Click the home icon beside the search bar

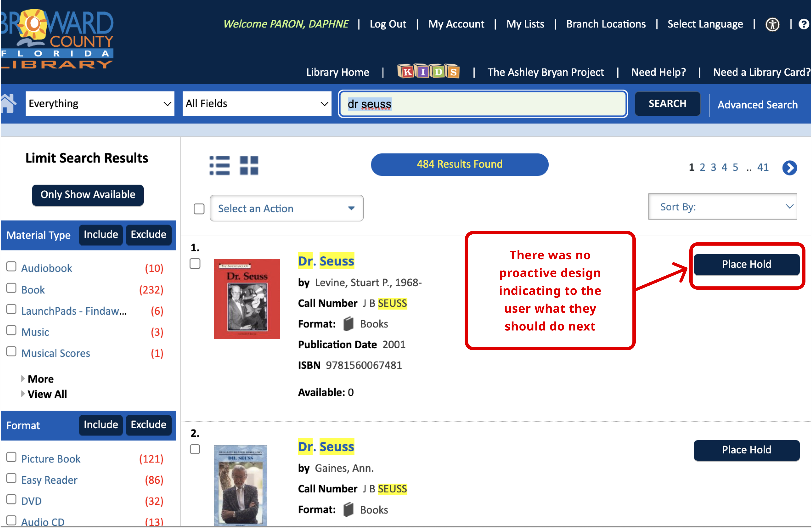click(8, 104)
